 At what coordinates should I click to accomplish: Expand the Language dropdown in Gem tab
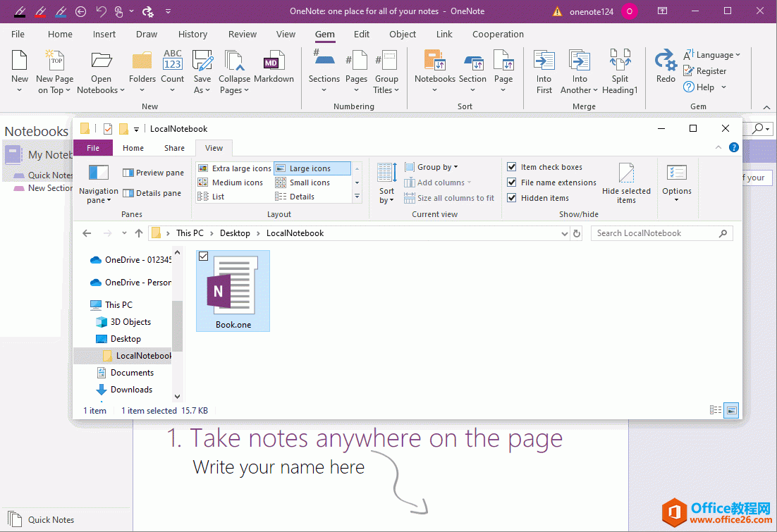tap(713, 54)
